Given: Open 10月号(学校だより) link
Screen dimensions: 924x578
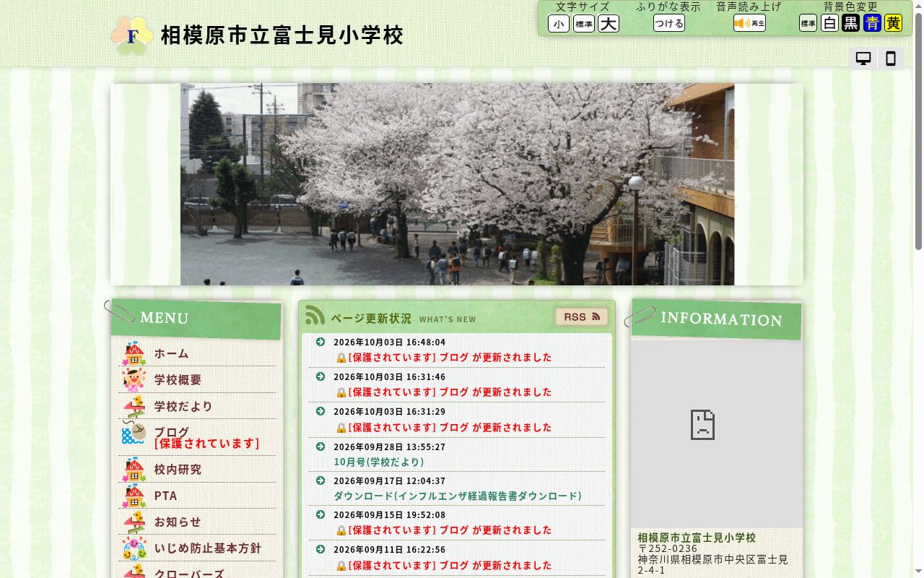Looking at the screenshot, I should pos(379,462).
